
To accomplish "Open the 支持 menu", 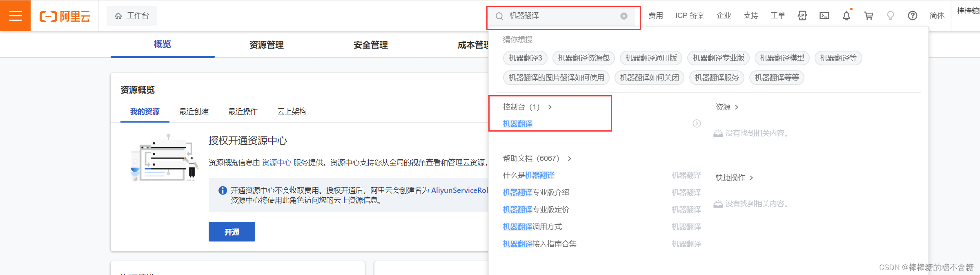I will tap(751, 16).
